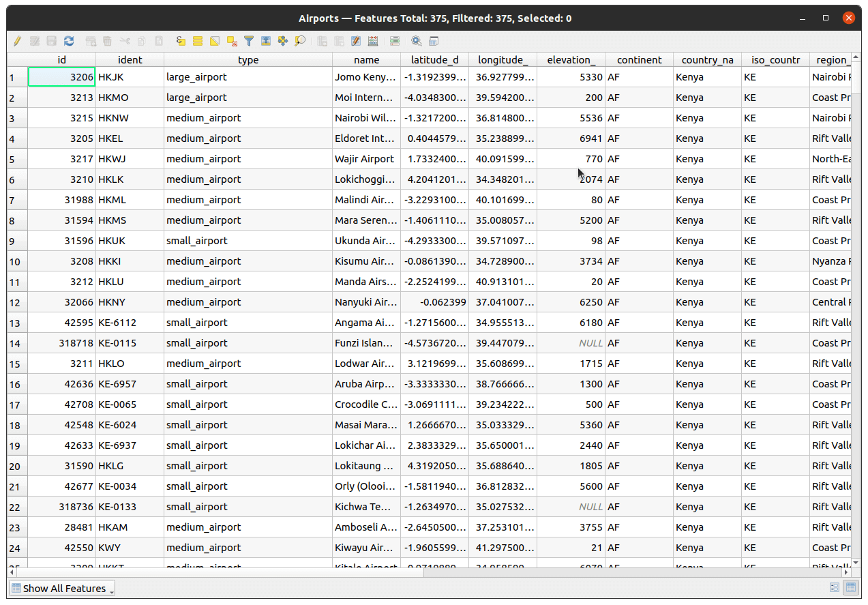The width and height of the screenshot is (868, 605).
Task: Open select features by expression
Action: tap(181, 42)
